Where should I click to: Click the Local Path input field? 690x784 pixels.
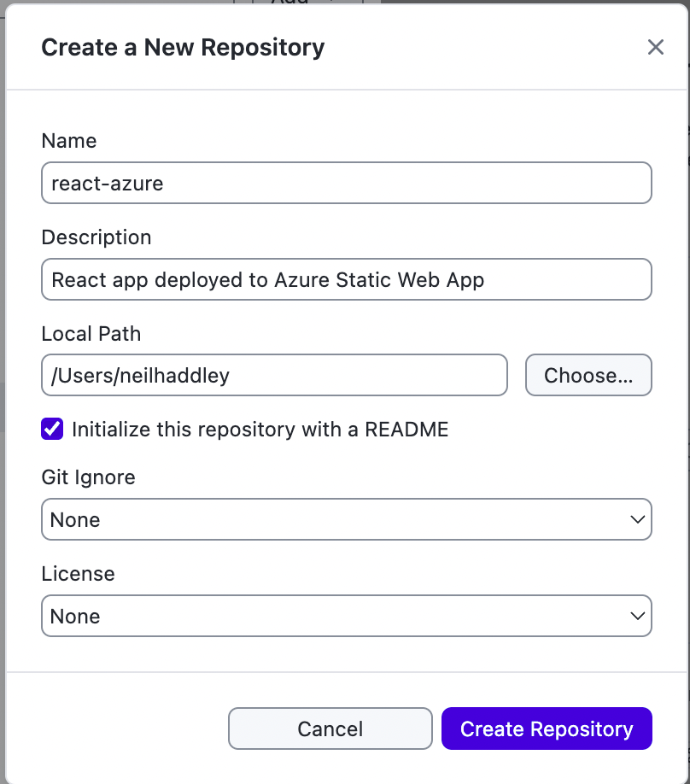click(x=273, y=376)
